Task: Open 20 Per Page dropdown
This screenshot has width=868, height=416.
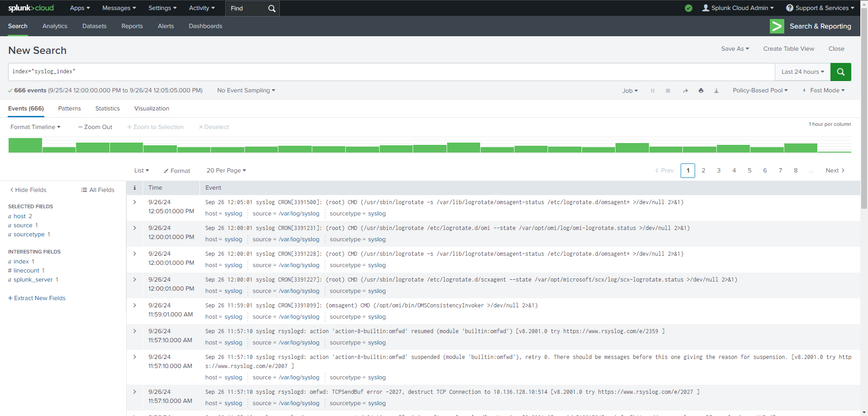Action: [x=226, y=170]
